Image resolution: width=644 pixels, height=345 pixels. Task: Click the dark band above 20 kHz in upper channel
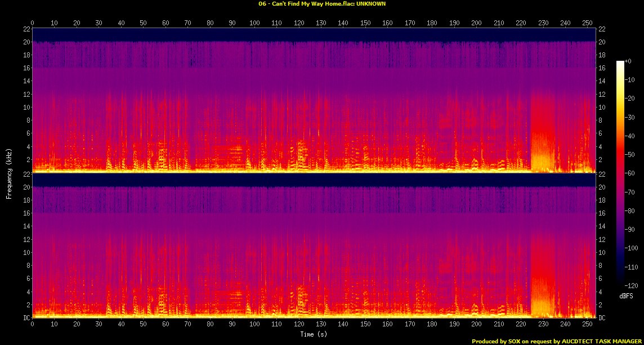[x=314, y=34]
